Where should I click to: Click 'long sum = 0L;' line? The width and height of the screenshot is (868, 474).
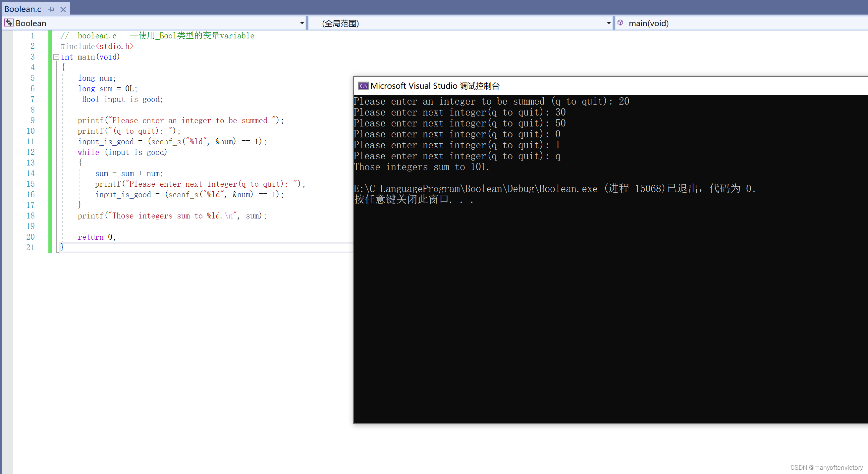tap(107, 88)
